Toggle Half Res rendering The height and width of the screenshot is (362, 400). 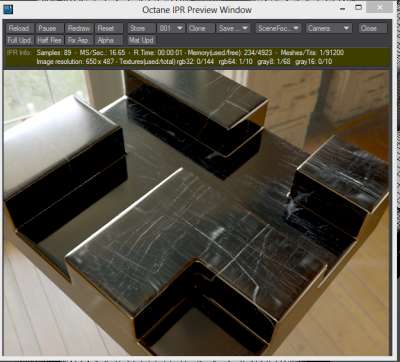pyautogui.click(x=49, y=40)
